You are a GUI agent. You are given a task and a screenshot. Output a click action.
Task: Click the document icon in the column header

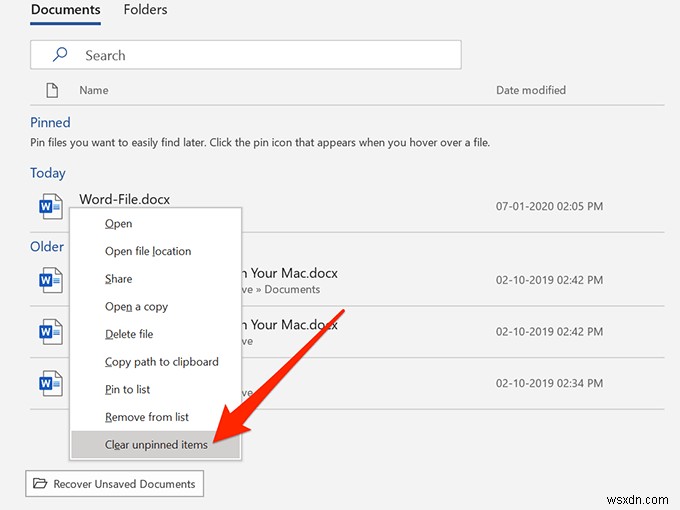click(x=52, y=90)
